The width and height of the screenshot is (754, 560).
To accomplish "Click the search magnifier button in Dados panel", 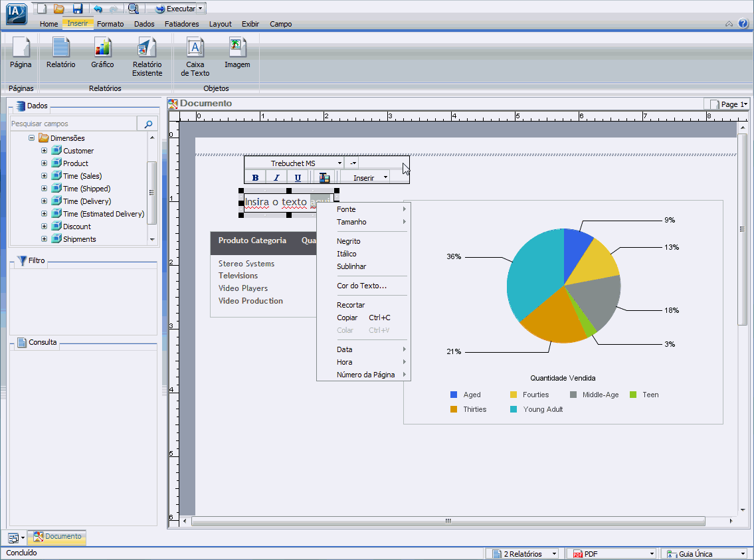I will point(148,124).
